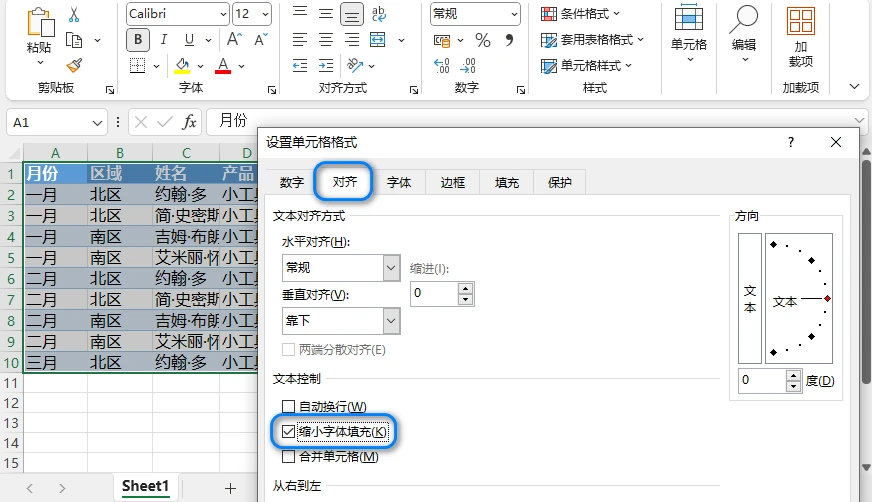872x502 pixels.
Task: Apply Underline formatting
Action: 189,39
